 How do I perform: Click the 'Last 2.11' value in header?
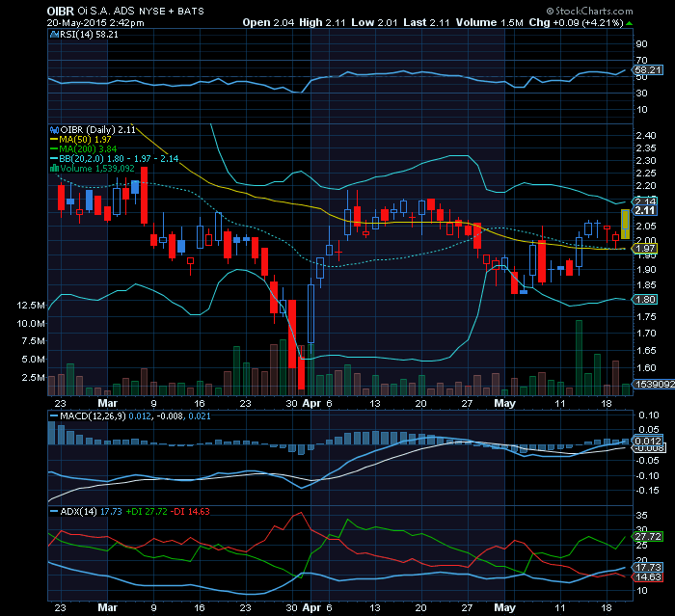click(426, 22)
